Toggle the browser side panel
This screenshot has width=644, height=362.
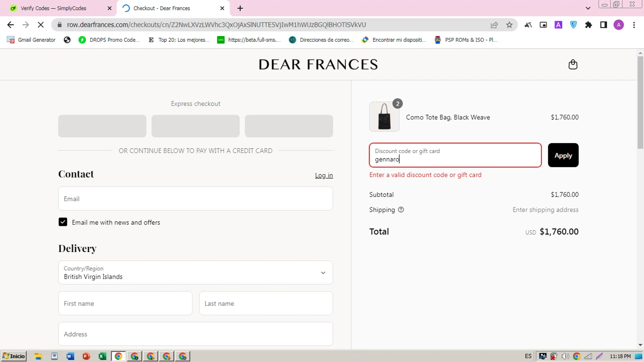(x=603, y=25)
